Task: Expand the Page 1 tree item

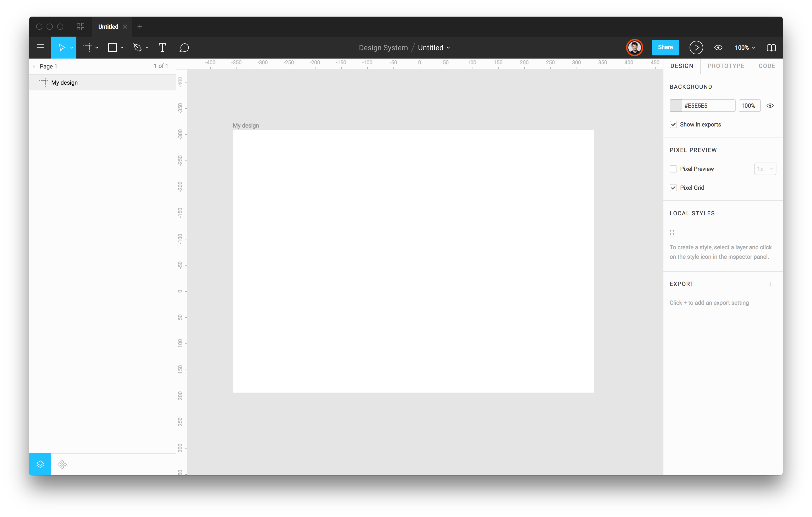Action: tap(34, 66)
